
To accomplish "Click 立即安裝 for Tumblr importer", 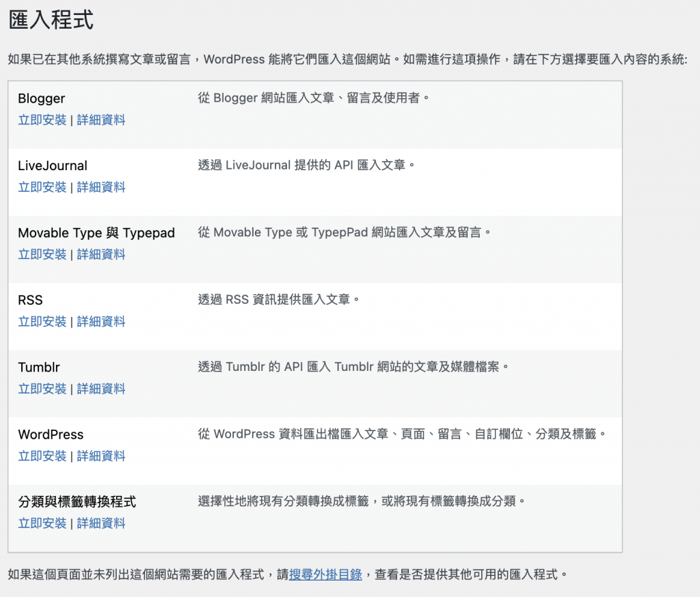I will coord(42,389).
